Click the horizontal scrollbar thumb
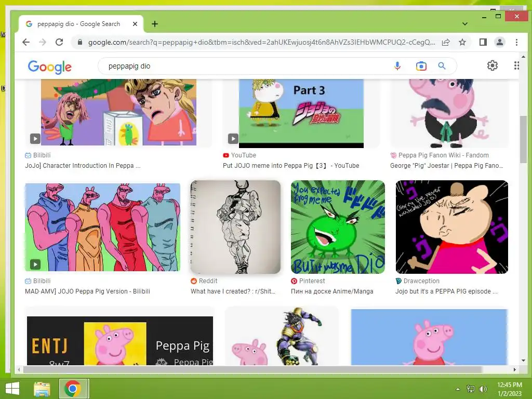The width and height of the screenshot is (532, 399). pyautogui.click(x=252, y=369)
